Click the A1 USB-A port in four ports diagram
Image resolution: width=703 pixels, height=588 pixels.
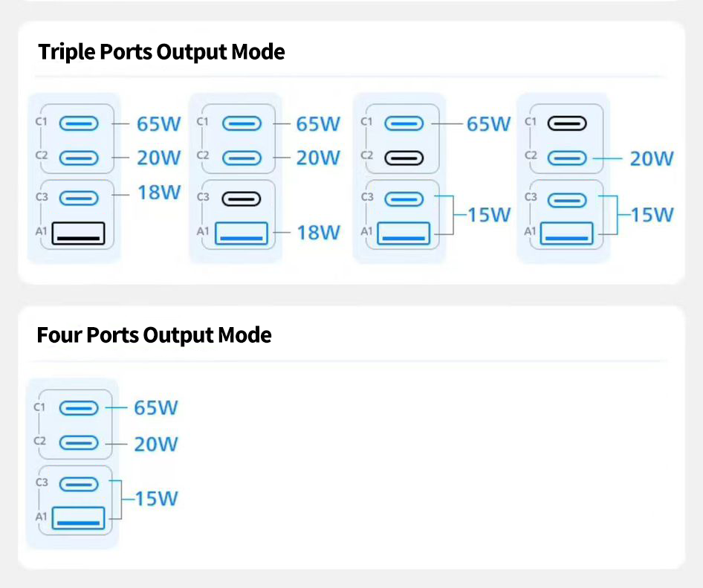[x=79, y=518]
